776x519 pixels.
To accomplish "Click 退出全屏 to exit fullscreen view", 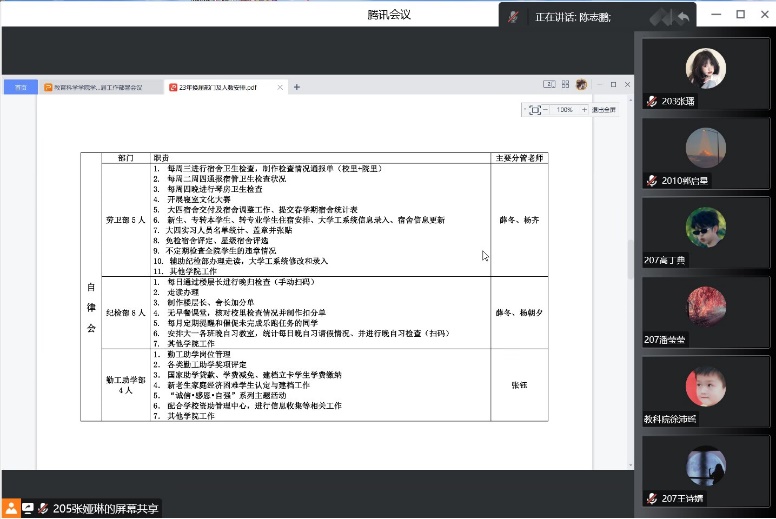I will click(x=604, y=109).
